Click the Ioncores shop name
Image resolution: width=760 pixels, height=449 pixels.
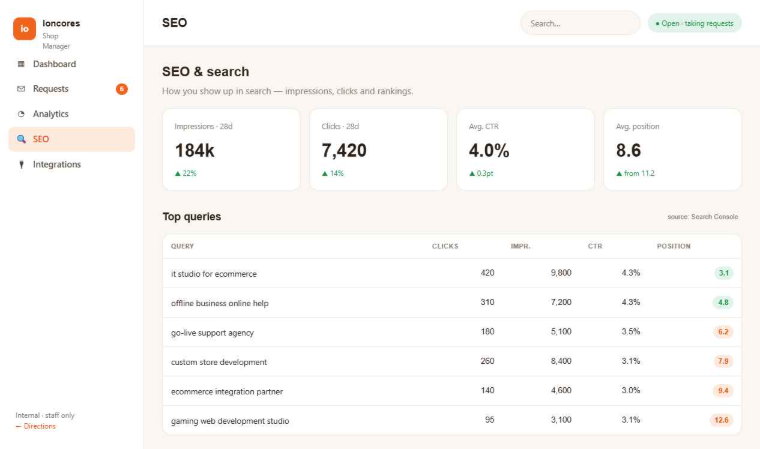coord(61,23)
